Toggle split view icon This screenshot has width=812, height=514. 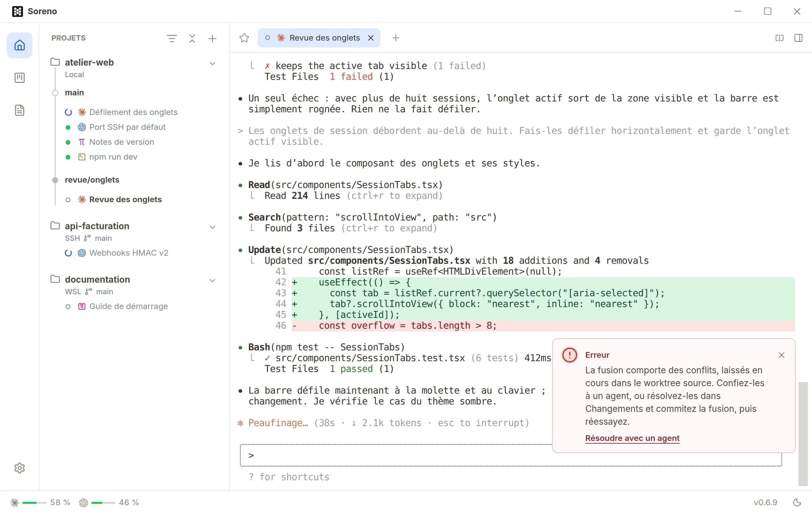(780, 38)
